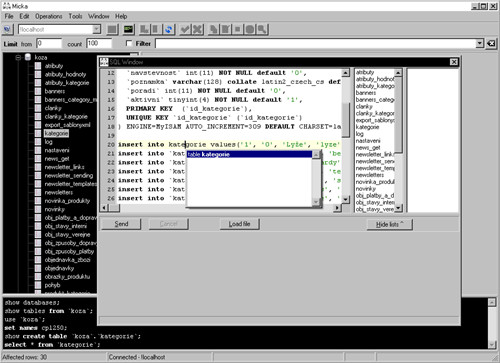This screenshot has height=363, width=500.
Task: Click 'show databases;' line in query log
Action: 32,303
